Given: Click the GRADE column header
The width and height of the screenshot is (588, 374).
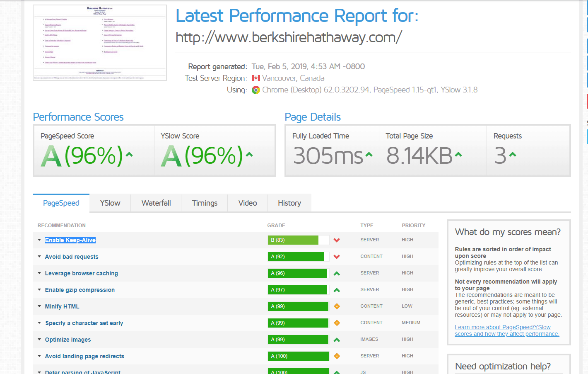Looking at the screenshot, I should click(276, 226).
